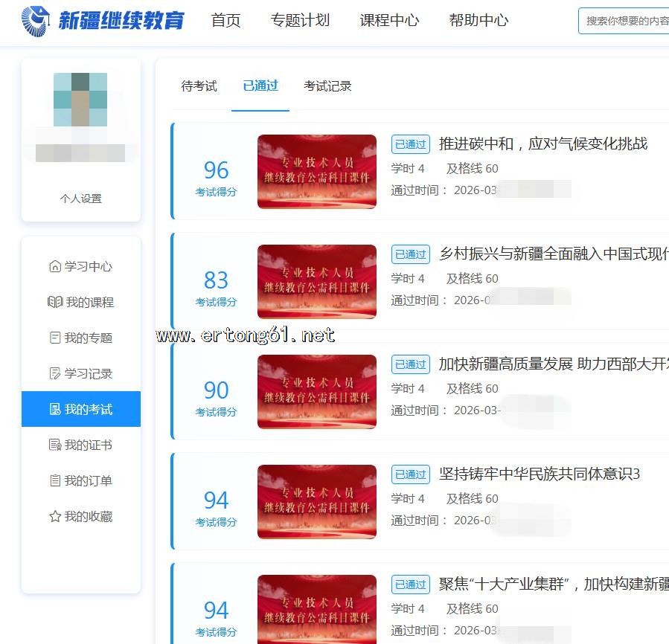Image resolution: width=669 pixels, height=644 pixels.
Task: Click the 个人设置 link under avatar
Action: coord(81,199)
